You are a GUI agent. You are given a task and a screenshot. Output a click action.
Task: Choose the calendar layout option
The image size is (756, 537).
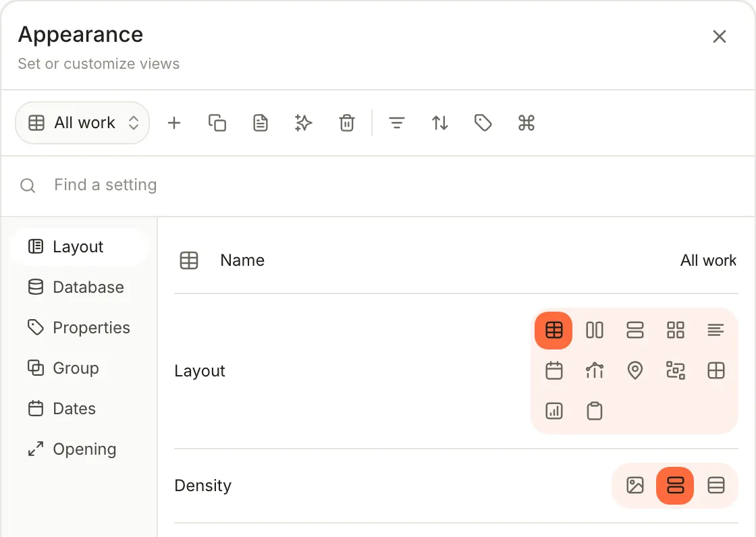tap(554, 370)
